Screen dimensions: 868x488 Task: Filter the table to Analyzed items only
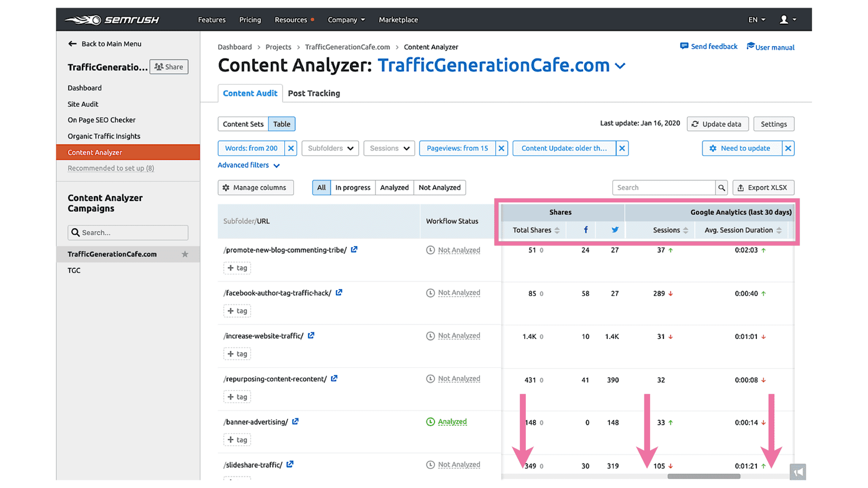click(x=394, y=187)
